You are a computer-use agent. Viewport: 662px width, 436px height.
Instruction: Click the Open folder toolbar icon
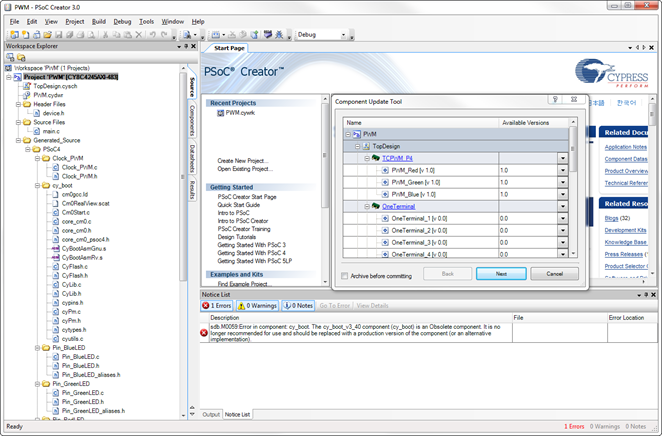pos(47,35)
